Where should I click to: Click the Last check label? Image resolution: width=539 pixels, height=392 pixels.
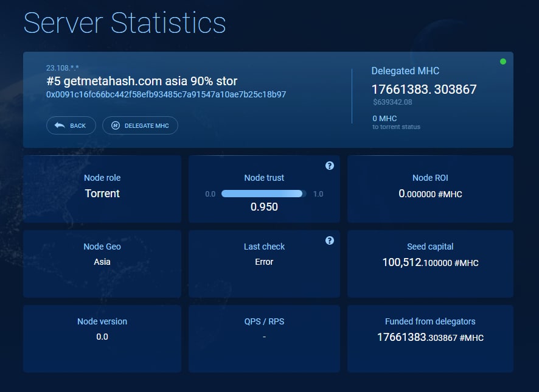tap(264, 247)
